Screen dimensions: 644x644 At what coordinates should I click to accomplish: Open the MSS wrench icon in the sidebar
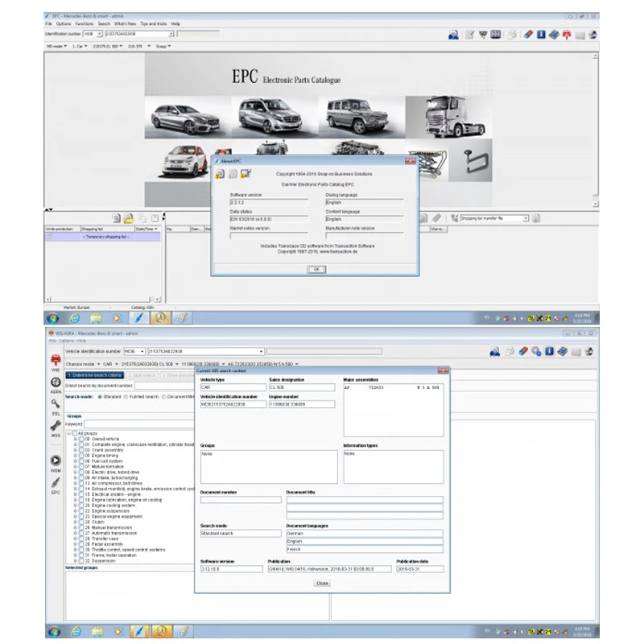click(56, 426)
